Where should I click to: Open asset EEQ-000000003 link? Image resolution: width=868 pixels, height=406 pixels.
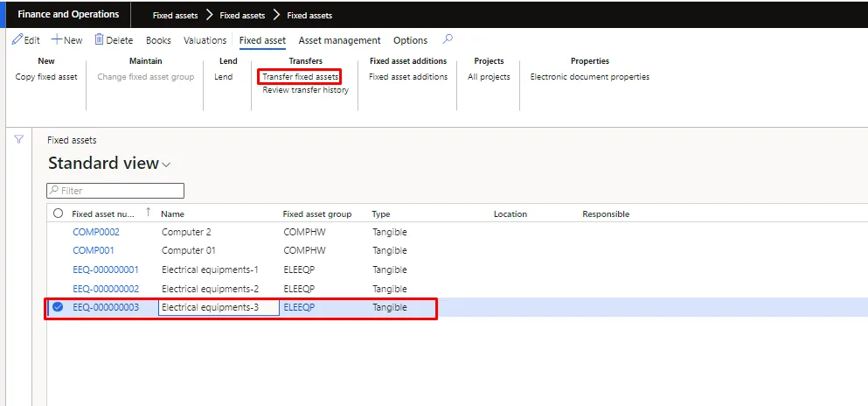click(x=106, y=307)
